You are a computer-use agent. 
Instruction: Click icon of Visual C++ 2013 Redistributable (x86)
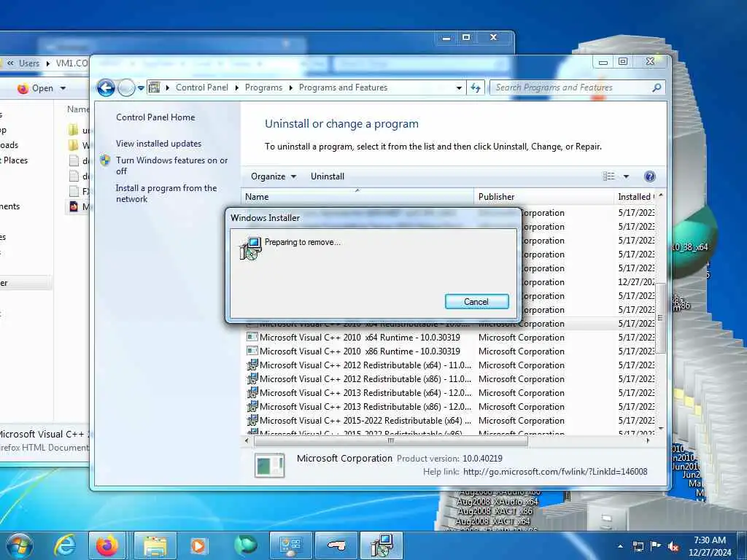[x=252, y=407]
